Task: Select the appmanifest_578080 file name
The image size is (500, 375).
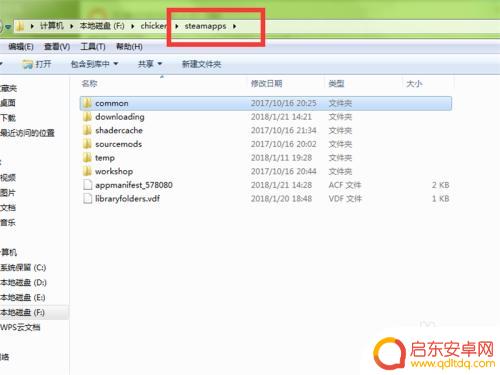Action: 134,185
